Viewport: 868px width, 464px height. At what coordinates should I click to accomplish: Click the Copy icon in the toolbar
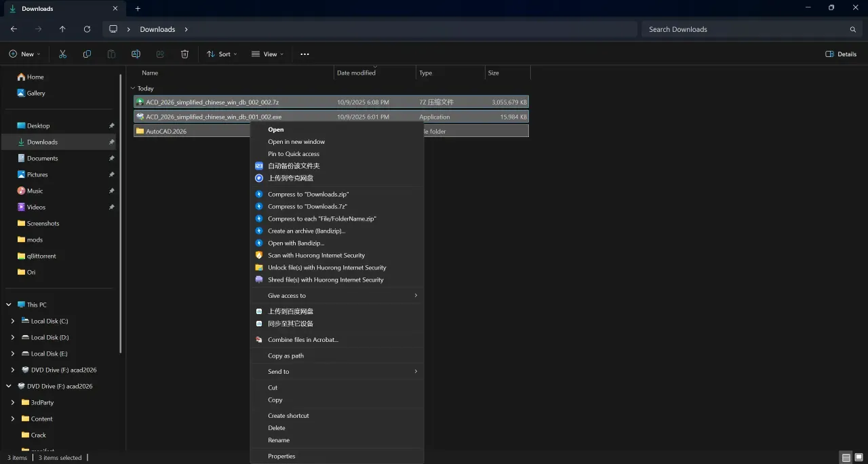tap(87, 54)
